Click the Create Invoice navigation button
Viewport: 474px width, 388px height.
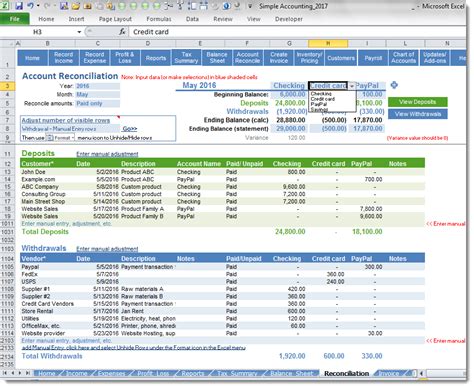[x=279, y=58]
